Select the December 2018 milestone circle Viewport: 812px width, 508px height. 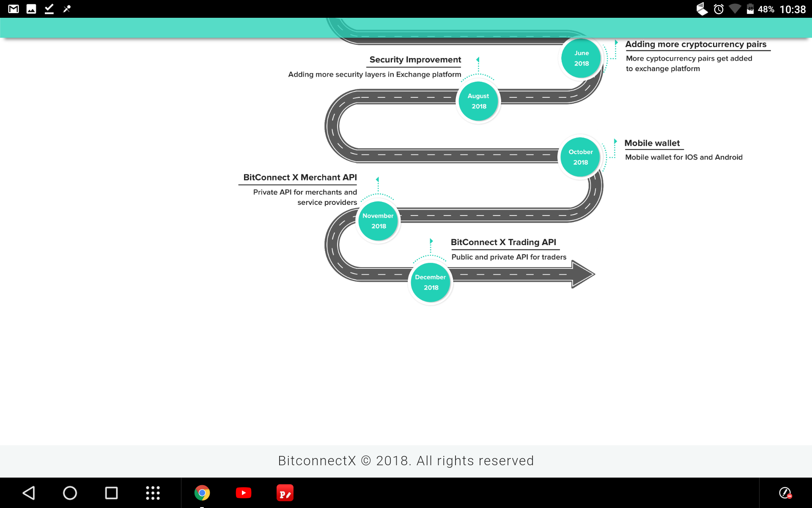[x=431, y=282]
